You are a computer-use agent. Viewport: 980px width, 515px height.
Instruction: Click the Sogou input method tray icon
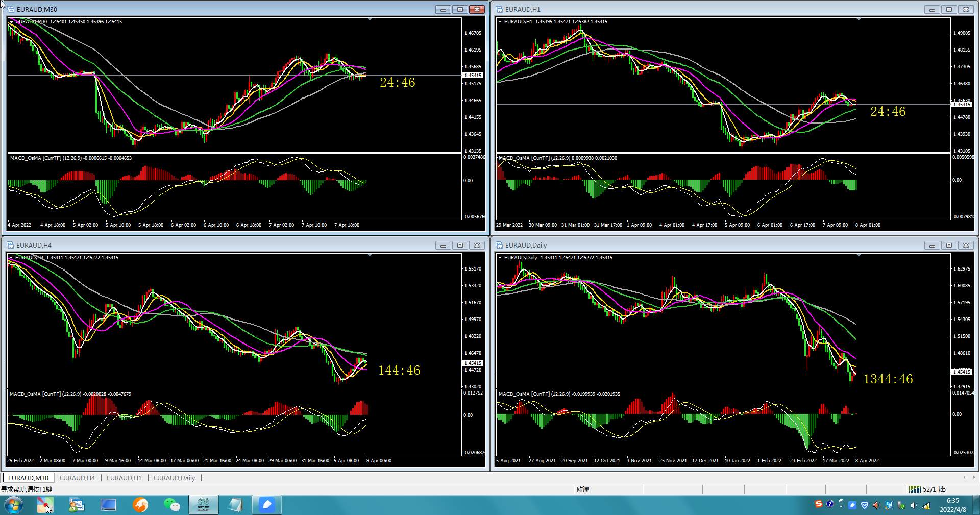point(819,504)
